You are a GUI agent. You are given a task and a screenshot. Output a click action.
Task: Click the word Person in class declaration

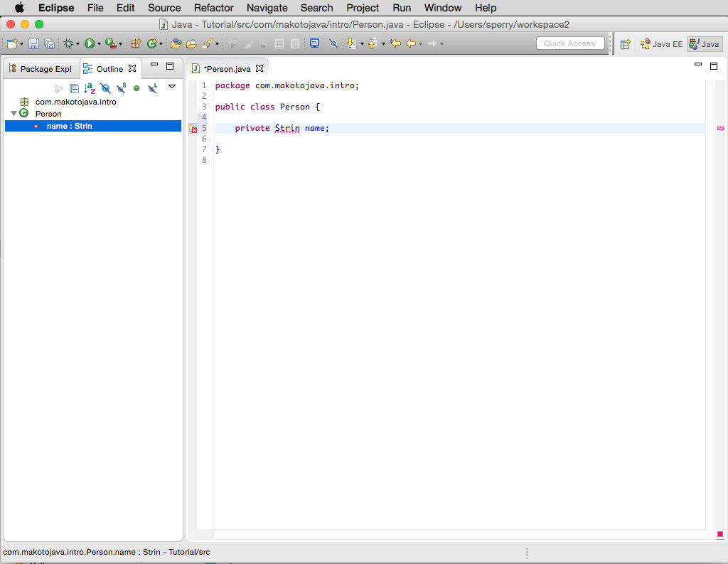tap(294, 107)
